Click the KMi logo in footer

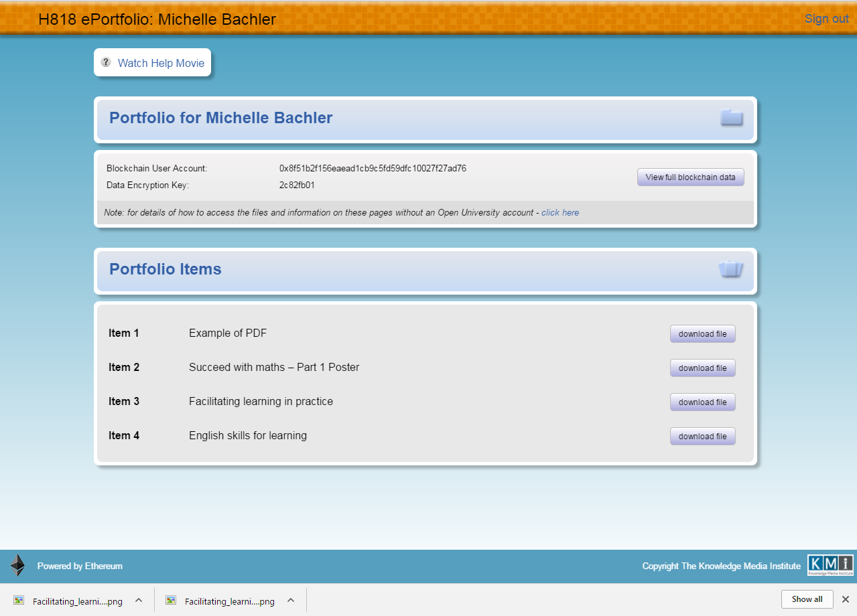tap(830, 566)
